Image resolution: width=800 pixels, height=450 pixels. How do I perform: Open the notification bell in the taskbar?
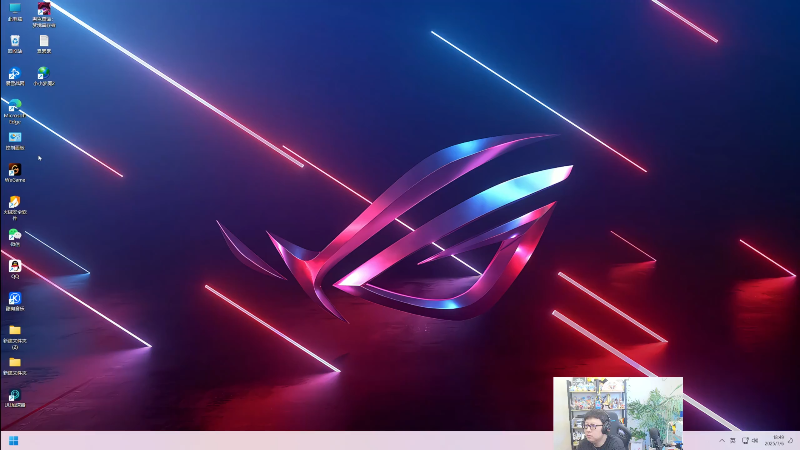(x=791, y=441)
